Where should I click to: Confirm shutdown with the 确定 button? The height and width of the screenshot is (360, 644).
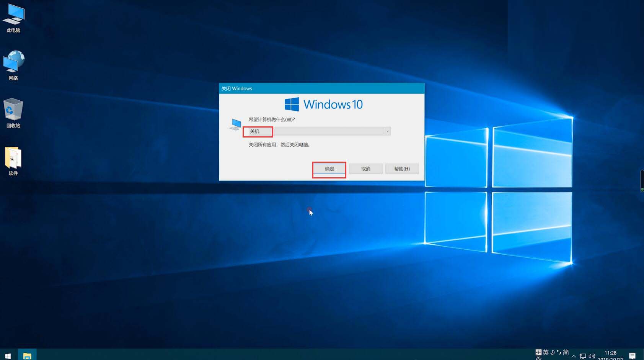coord(329,169)
